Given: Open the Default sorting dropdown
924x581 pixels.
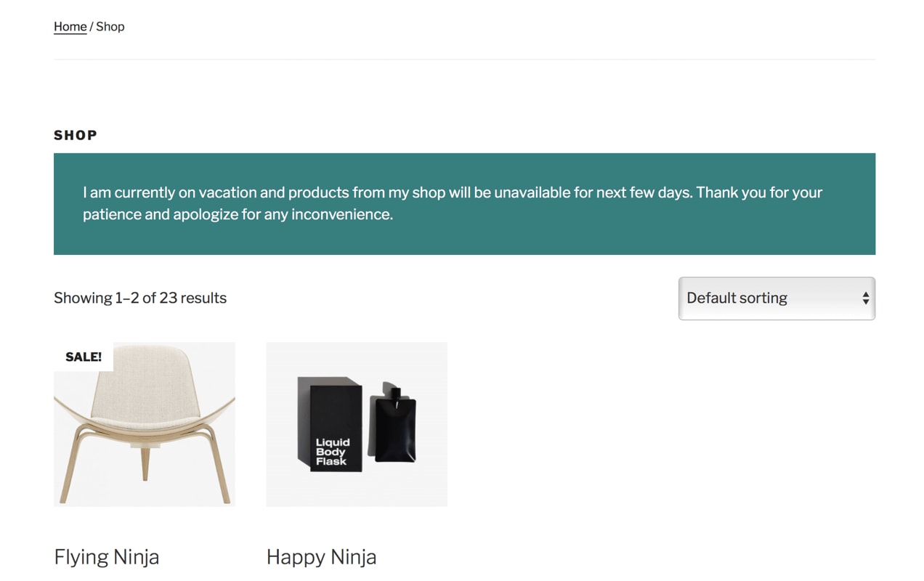Looking at the screenshot, I should point(777,298).
